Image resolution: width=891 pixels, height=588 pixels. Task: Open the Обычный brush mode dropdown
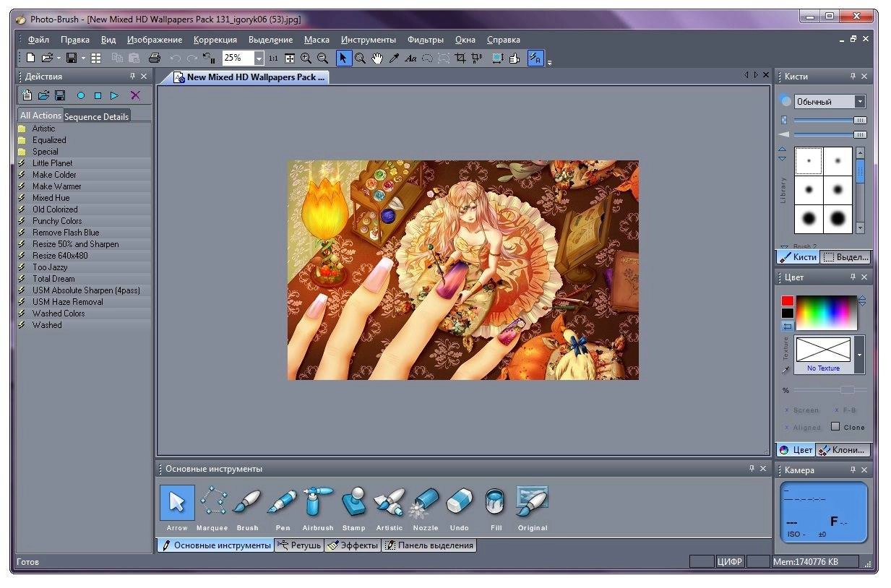click(859, 102)
